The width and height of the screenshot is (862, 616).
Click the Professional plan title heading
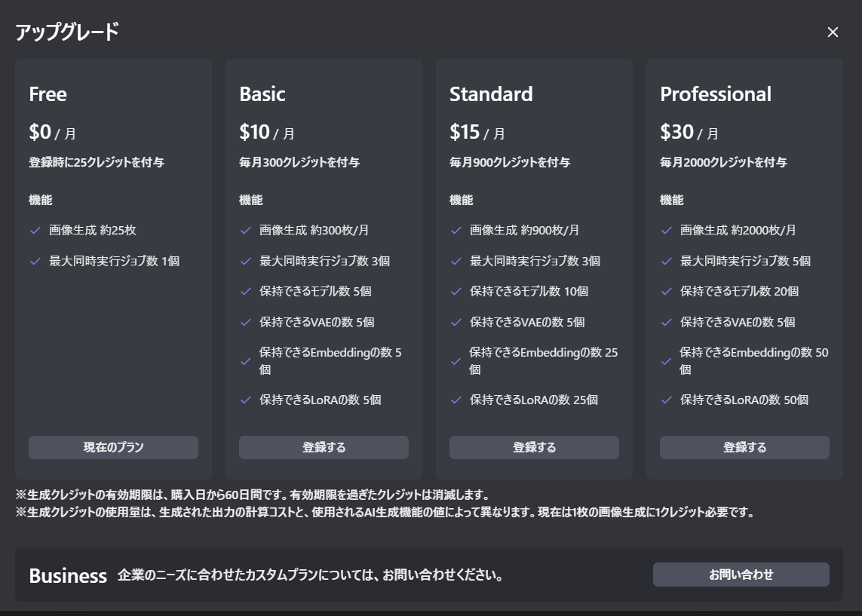point(716,94)
